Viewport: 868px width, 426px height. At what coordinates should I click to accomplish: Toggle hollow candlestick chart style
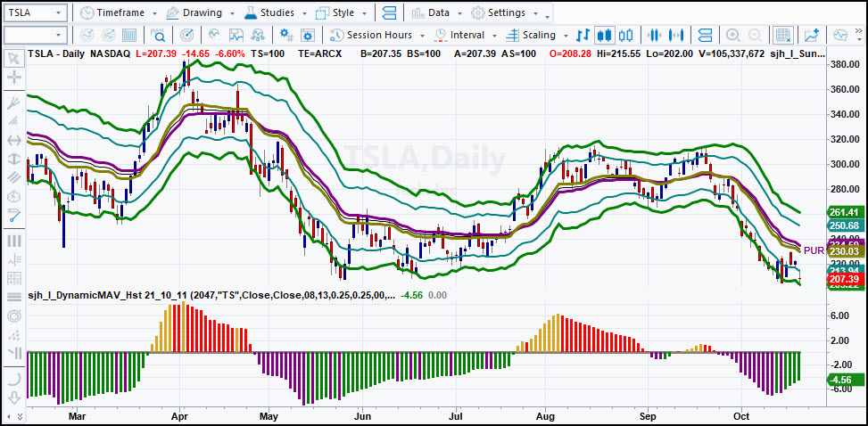(626, 35)
